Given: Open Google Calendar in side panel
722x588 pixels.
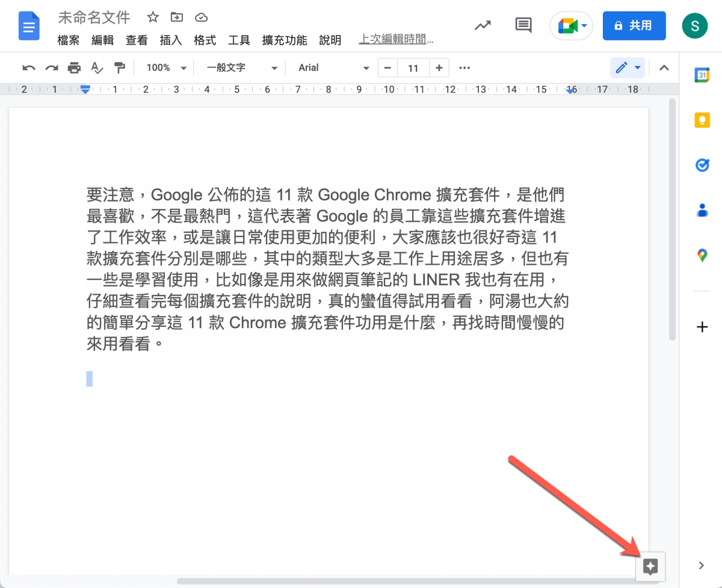Looking at the screenshot, I should [702, 75].
